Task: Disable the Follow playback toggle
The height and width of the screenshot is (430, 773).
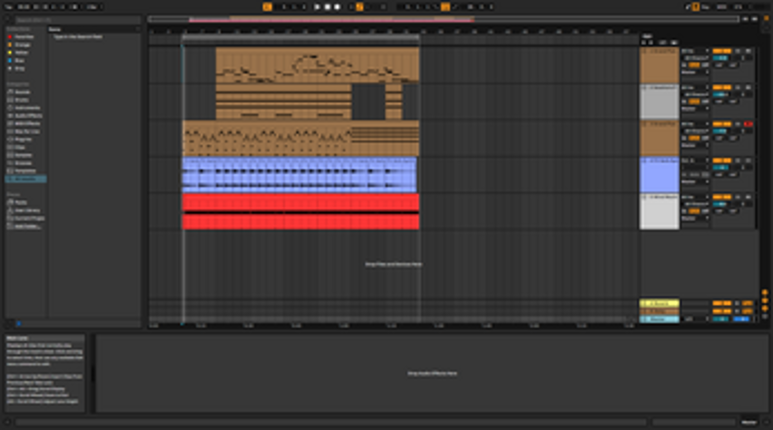Action: pyautogui.click(x=267, y=7)
